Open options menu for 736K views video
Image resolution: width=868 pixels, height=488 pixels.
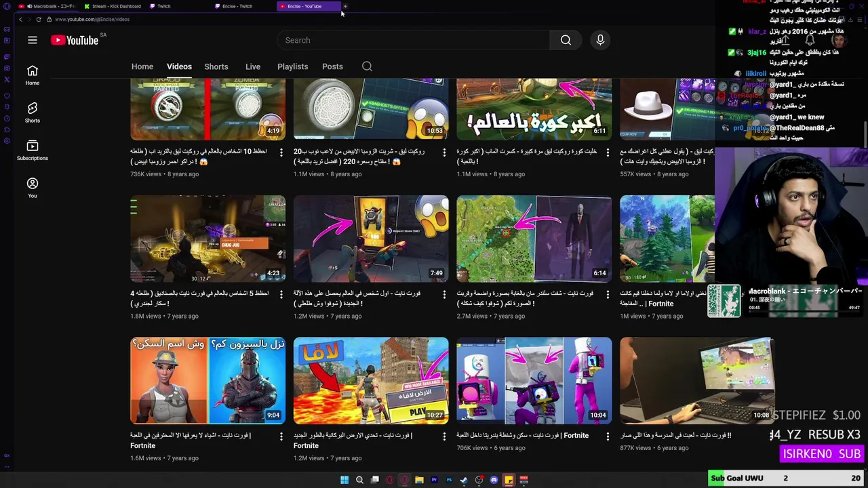(x=281, y=152)
